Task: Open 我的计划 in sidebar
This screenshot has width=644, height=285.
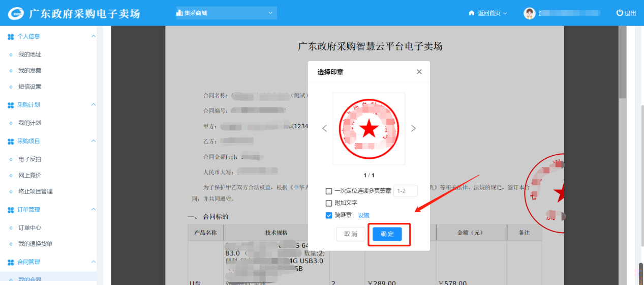Action: click(x=29, y=123)
